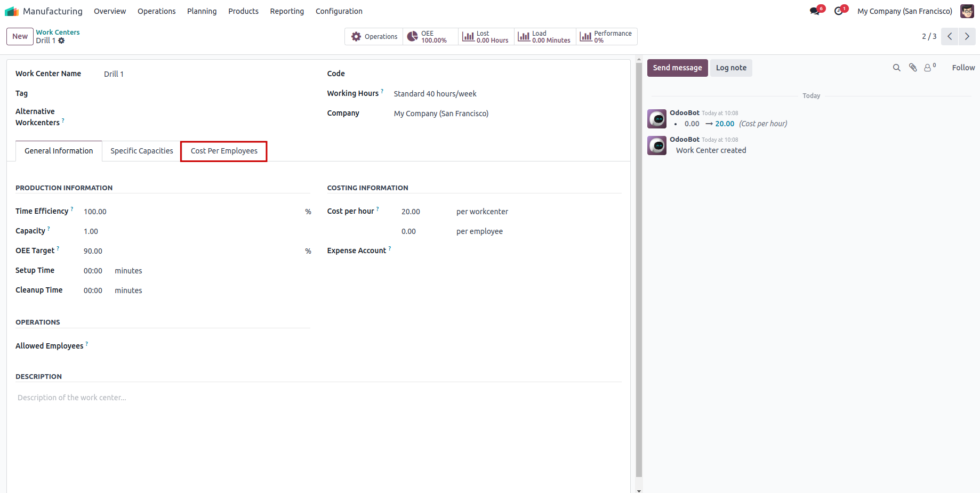Image resolution: width=980 pixels, height=493 pixels.
Task: Switch to the Specific Capacities tab
Action: pyautogui.click(x=142, y=151)
